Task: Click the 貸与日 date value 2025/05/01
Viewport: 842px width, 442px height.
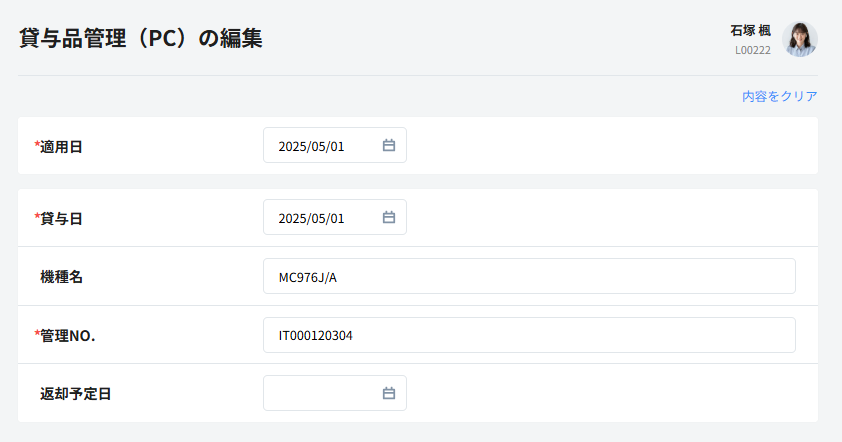Action: 311,218
